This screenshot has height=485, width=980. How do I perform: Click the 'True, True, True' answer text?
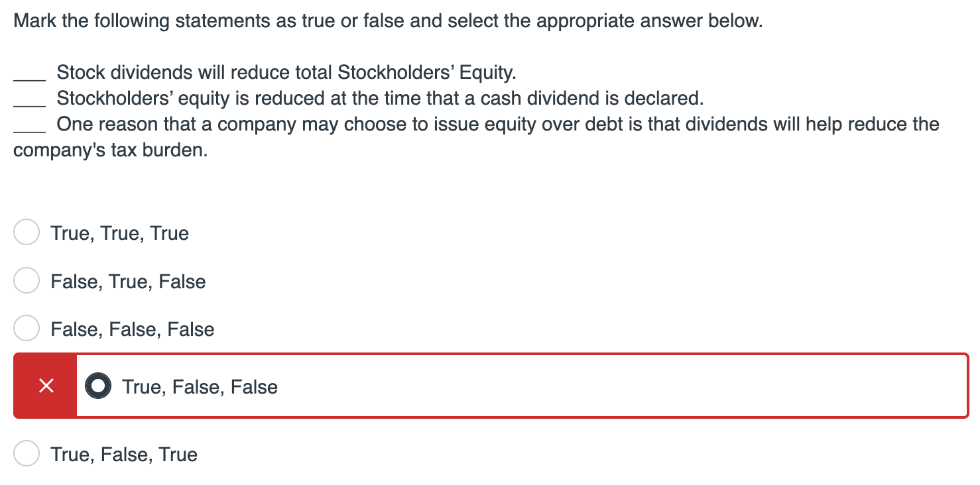119,233
